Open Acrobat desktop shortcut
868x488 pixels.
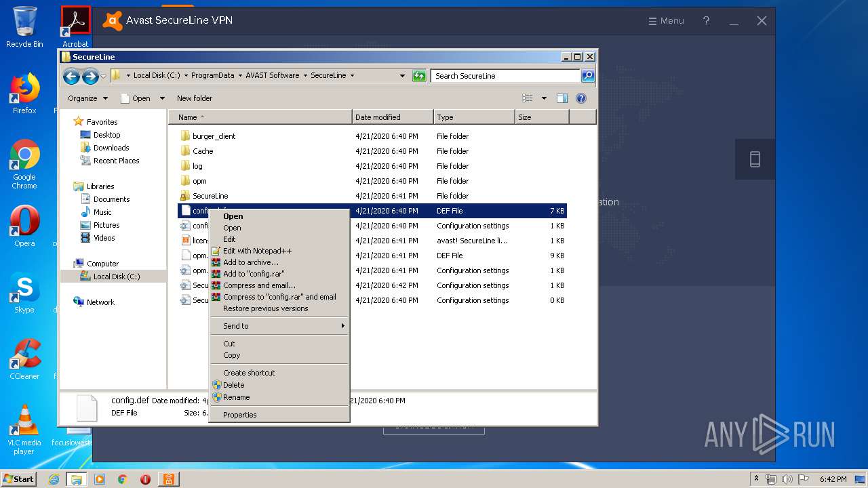coord(75,27)
